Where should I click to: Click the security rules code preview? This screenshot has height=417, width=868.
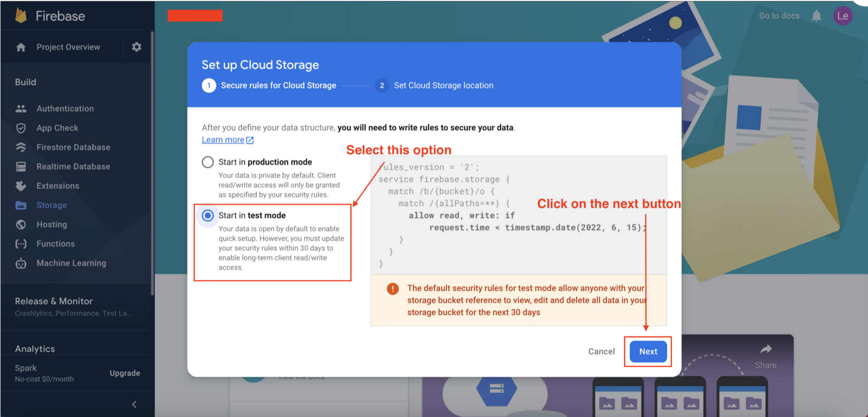519,215
